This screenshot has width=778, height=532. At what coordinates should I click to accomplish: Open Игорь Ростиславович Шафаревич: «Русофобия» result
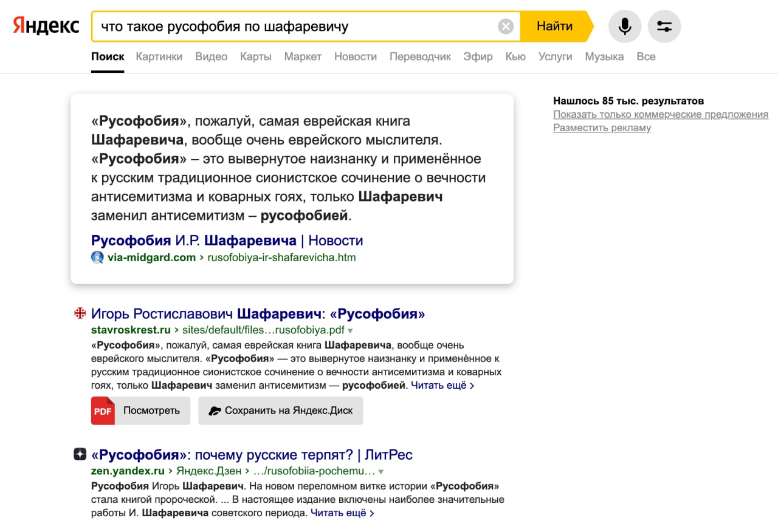[x=258, y=314]
